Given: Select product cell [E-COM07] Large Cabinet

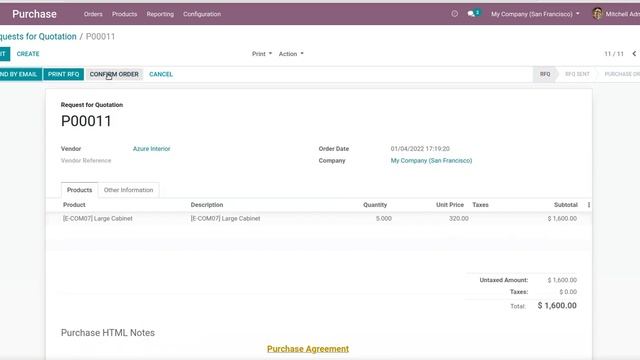Looking at the screenshot, I should (x=98, y=219).
